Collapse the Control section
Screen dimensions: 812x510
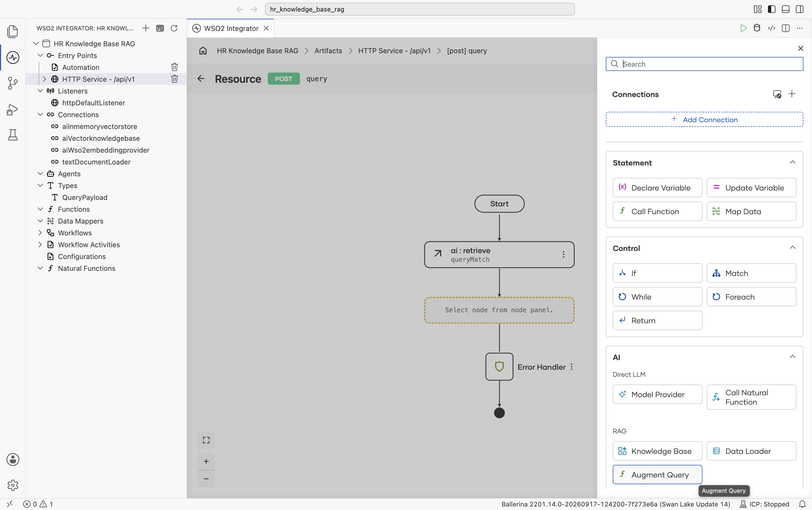(x=792, y=248)
